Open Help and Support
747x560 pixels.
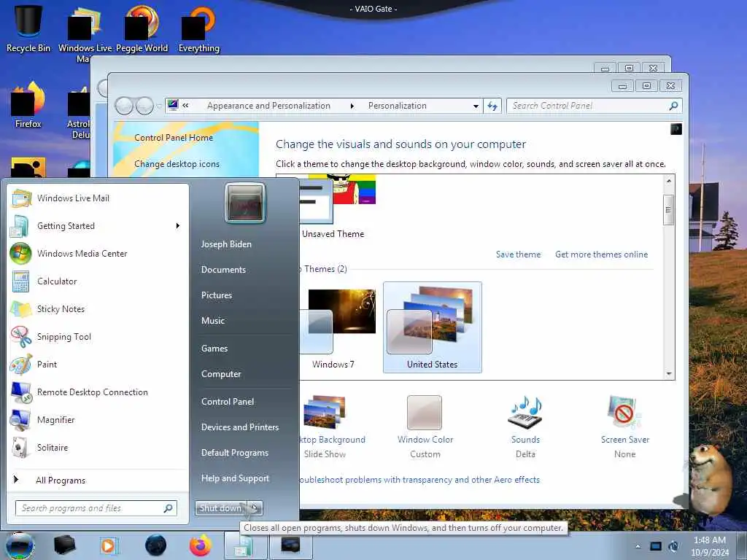[x=235, y=478]
